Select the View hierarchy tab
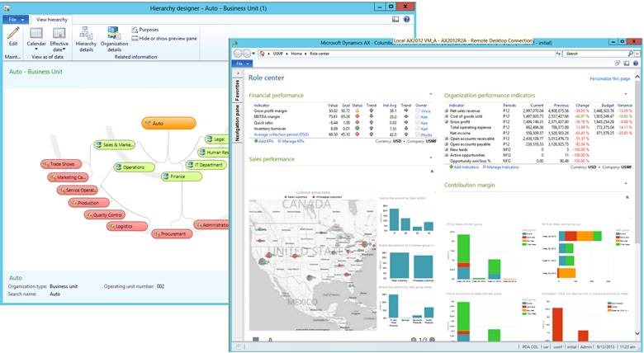 52,19
